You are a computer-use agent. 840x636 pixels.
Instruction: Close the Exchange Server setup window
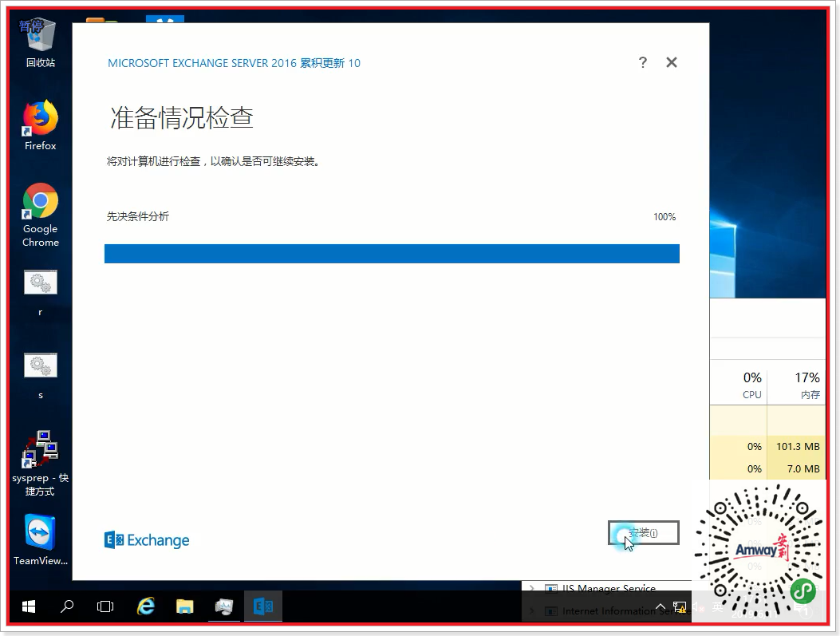(671, 63)
